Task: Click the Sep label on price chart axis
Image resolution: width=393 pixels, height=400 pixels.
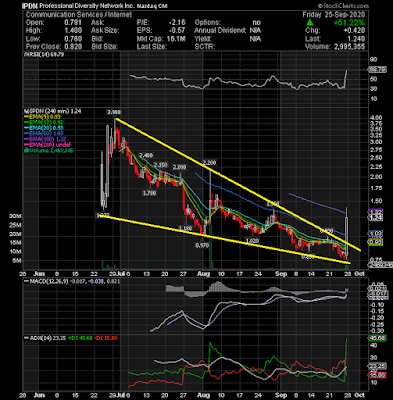Action: click(282, 274)
